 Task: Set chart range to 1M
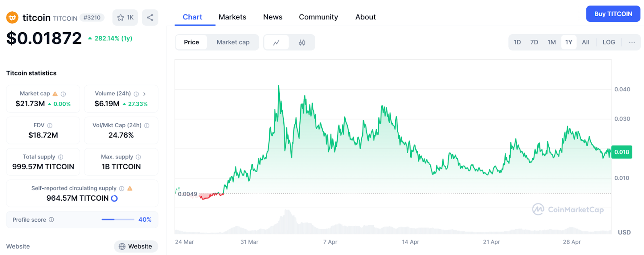[x=551, y=42]
